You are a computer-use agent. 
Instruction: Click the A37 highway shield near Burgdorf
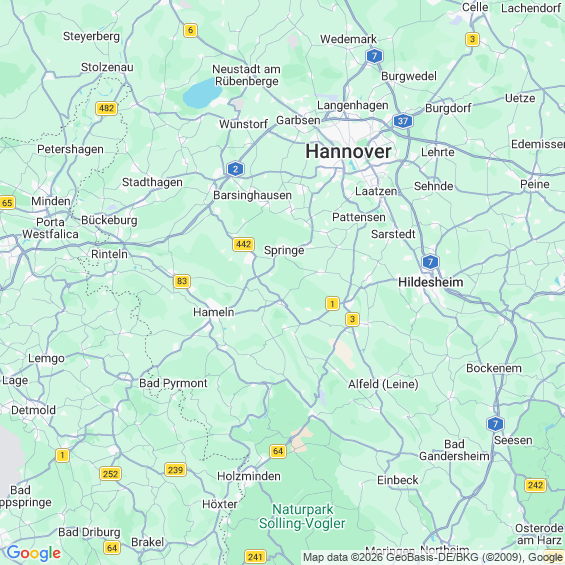(403, 121)
